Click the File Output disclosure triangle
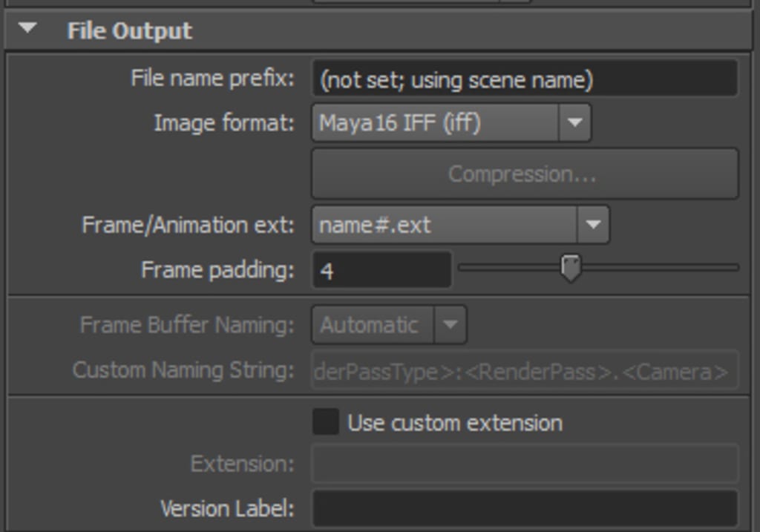760x532 pixels. 27,31
